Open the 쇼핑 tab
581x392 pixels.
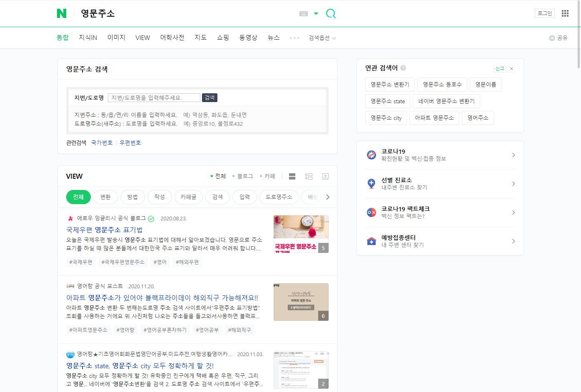[223, 37]
